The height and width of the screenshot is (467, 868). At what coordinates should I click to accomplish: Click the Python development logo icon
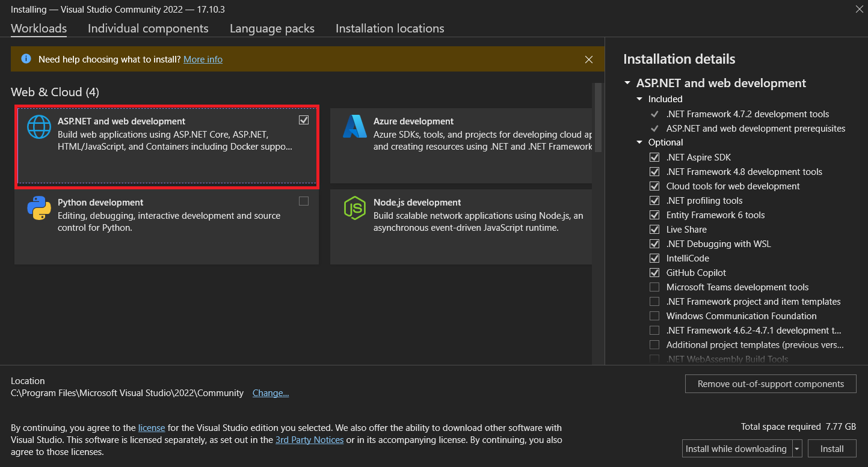point(39,209)
